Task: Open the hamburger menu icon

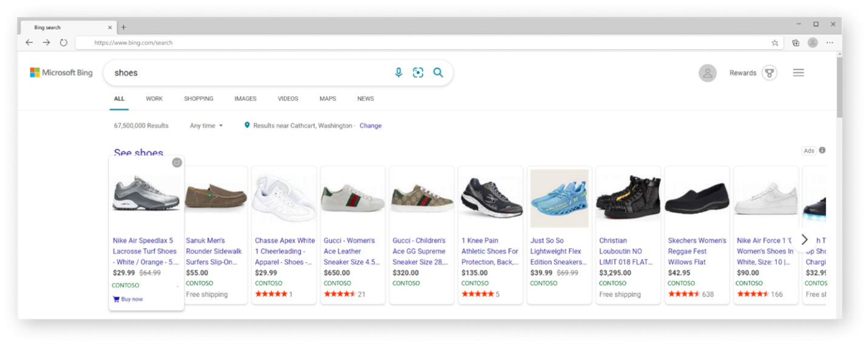Action: tap(798, 73)
